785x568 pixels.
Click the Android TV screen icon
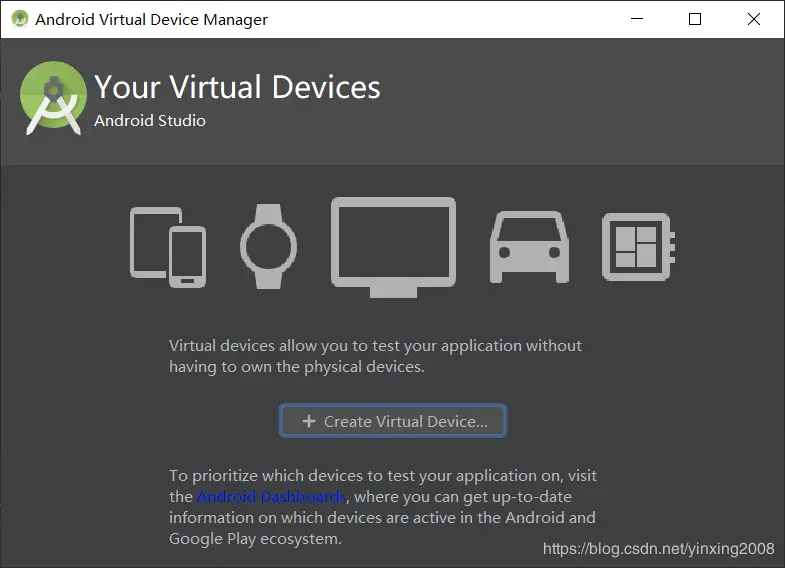click(x=394, y=247)
